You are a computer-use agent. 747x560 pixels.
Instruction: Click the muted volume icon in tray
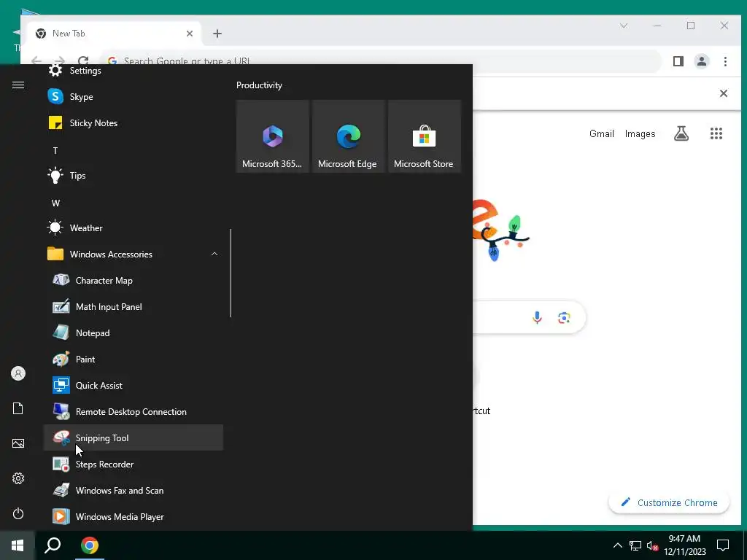(x=652, y=545)
